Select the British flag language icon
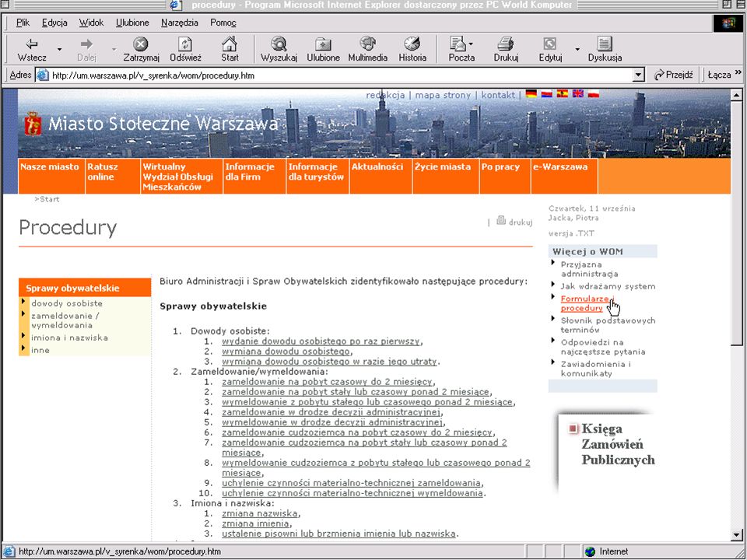747x560 pixels. (x=578, y=94)
